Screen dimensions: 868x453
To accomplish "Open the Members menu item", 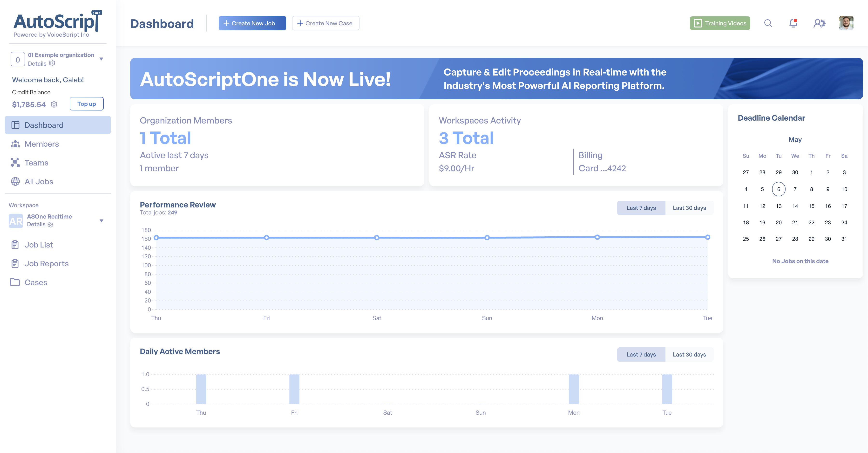I will tap(58, 144).
